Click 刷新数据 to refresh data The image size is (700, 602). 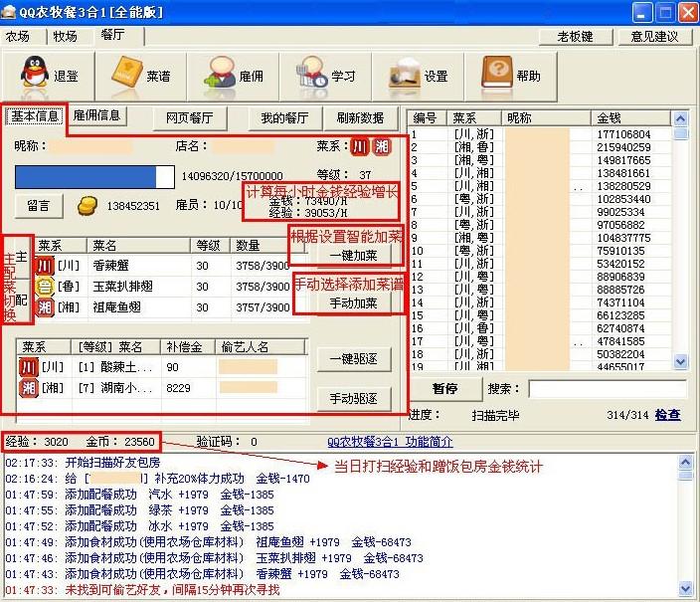click(x=360, y=118)
